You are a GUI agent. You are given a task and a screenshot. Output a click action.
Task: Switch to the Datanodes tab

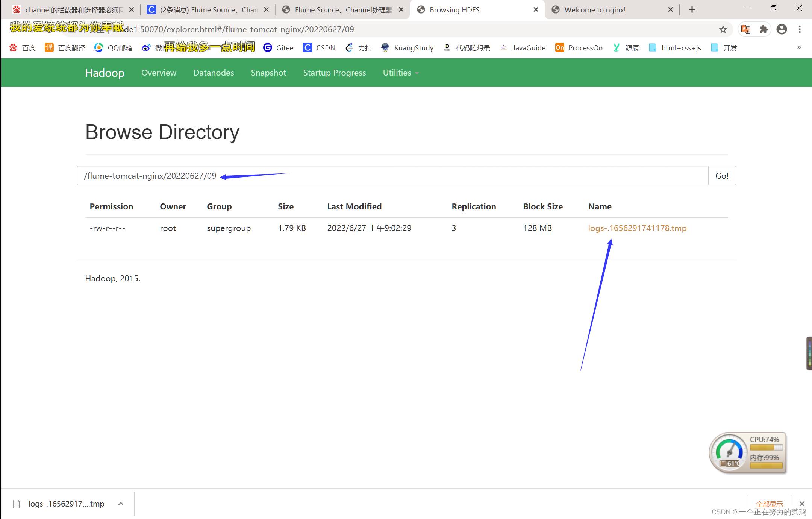213,72
